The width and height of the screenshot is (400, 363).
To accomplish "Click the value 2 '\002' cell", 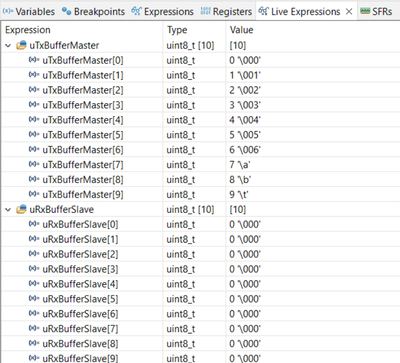I will click(x=245, y=90).
